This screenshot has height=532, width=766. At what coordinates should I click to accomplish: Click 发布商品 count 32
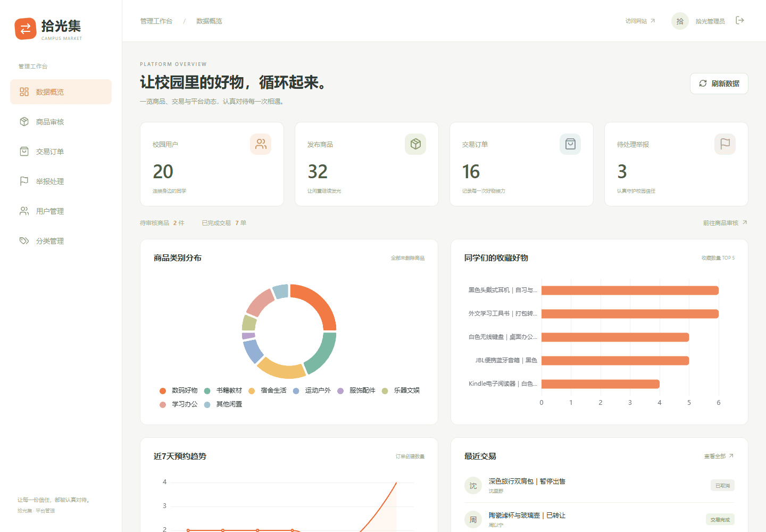coord(318,171)
